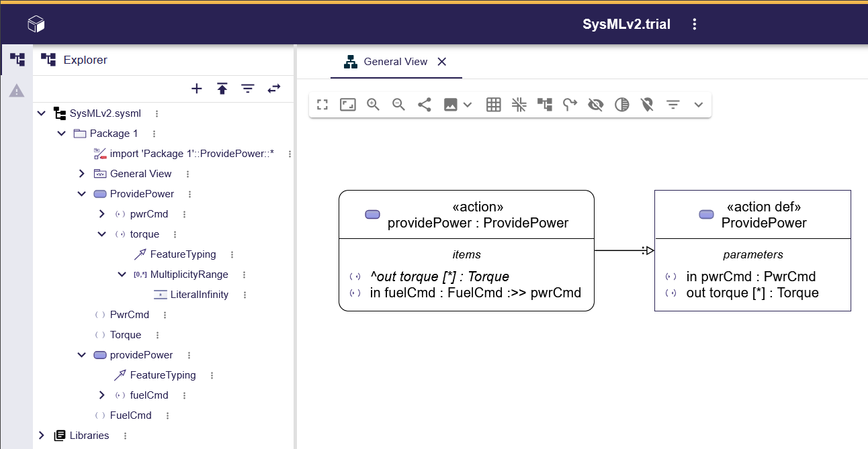Viewport: 868px width, 449px height.
Task: Click the arrange all layout icon
Action: click(544, 105)
